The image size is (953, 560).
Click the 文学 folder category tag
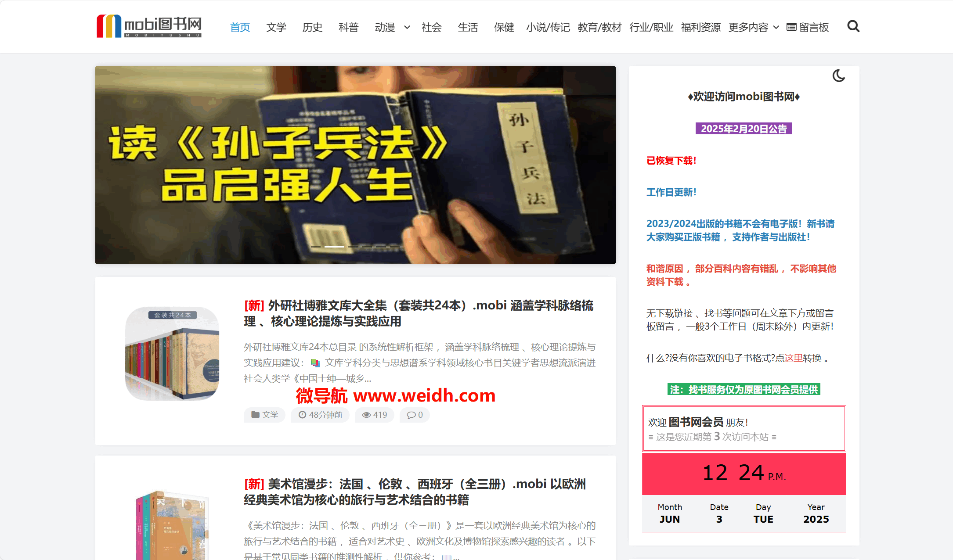coord(264,415)
